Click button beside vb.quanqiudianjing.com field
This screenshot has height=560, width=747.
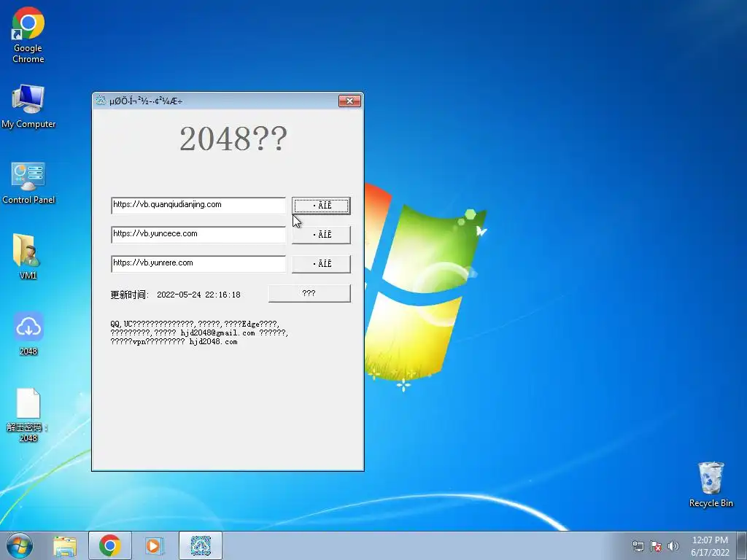click(x=321, y=206)
